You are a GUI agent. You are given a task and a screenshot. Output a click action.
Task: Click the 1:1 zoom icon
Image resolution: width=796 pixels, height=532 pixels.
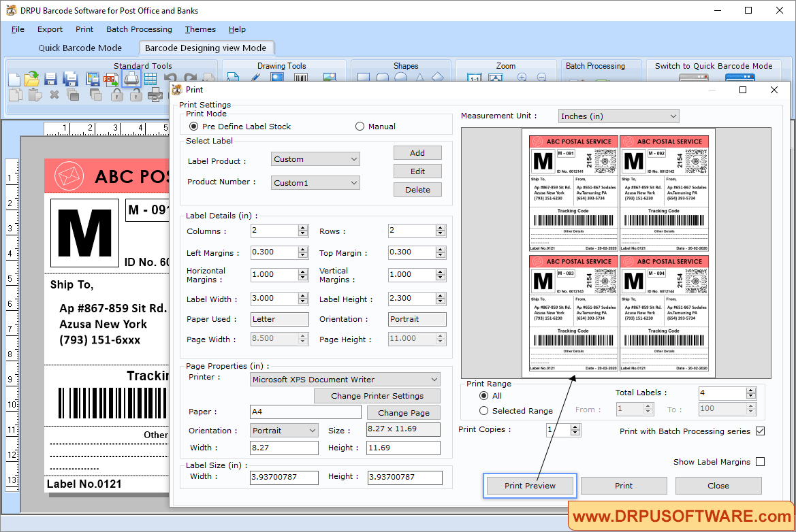[x=473, y=78]
